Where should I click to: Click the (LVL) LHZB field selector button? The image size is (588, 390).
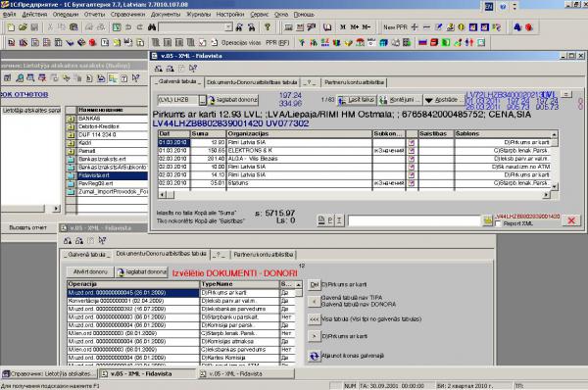click(x=203, y=100)
